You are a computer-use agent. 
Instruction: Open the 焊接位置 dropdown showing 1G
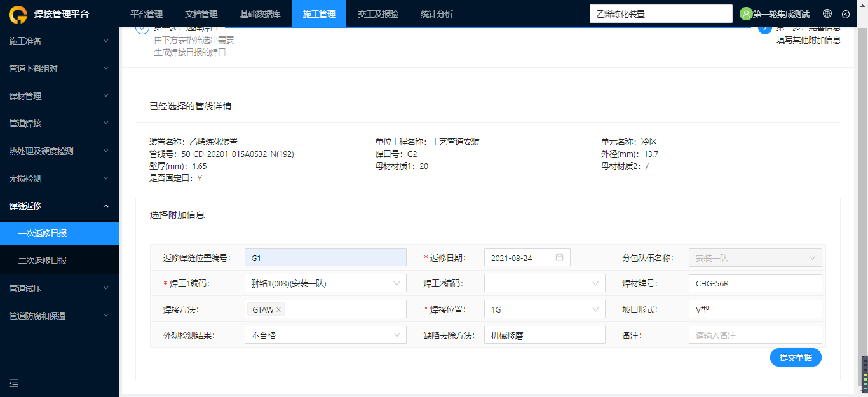pyautogui.click(x=545, y=309)
